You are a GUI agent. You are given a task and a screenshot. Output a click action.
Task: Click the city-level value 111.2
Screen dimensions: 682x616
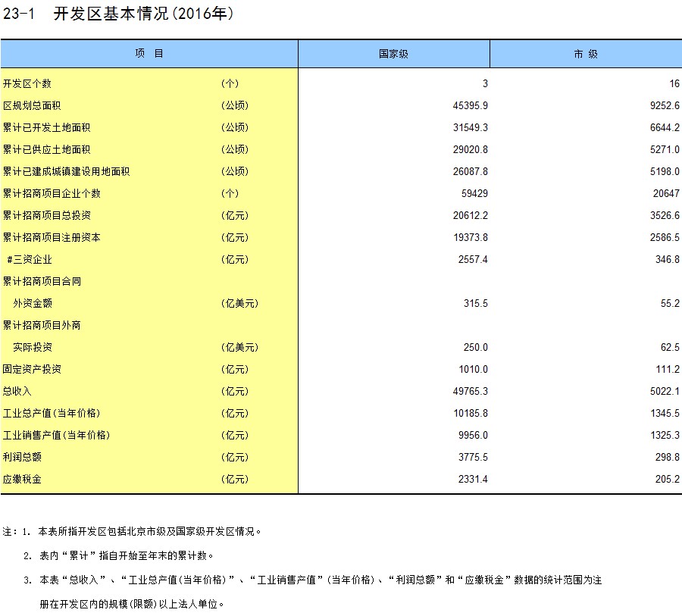click(x=667, y=369)
